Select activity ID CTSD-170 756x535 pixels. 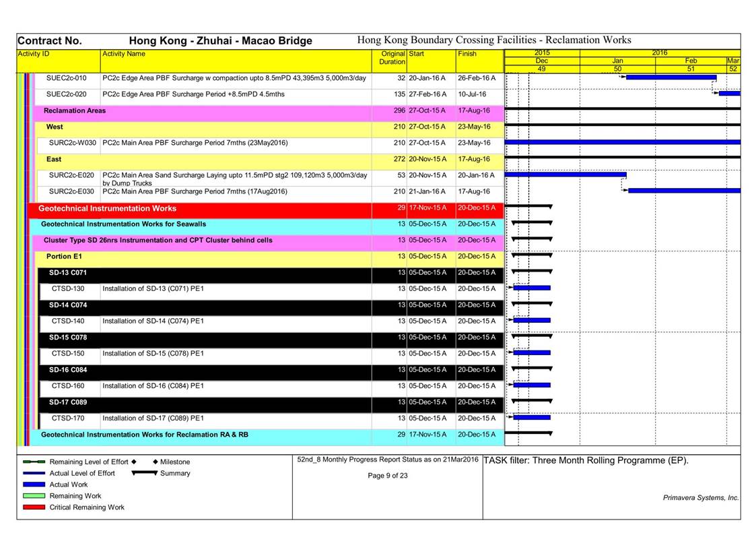tap(68, 418)
